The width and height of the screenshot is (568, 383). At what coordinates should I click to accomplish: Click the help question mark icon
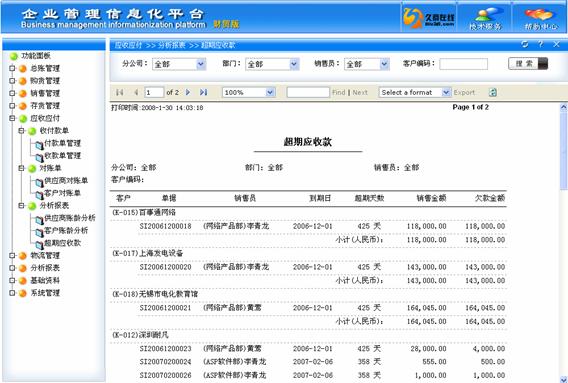[540, 44]
